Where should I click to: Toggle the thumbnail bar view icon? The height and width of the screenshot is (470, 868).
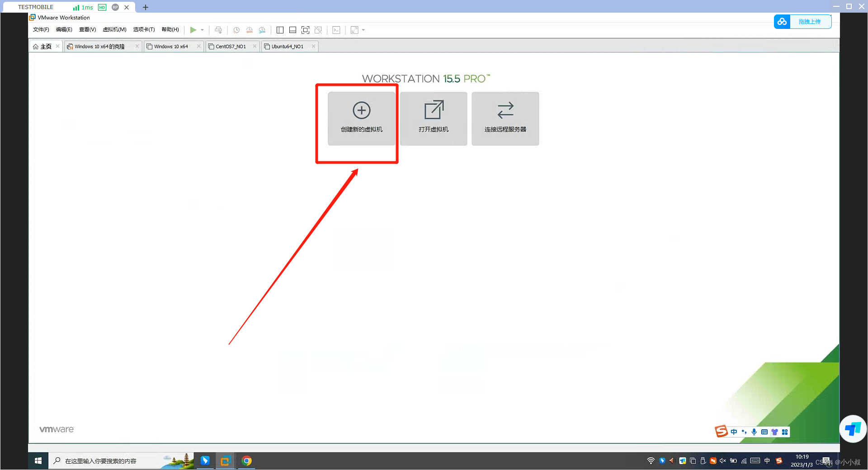tap(292, 30)
